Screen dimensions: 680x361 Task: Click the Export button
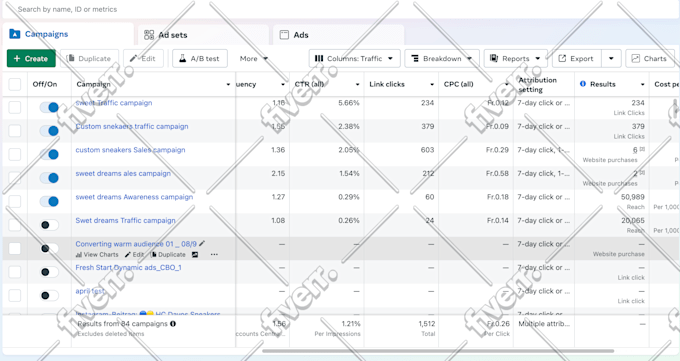pyautogui.click(x=576, y=59)
